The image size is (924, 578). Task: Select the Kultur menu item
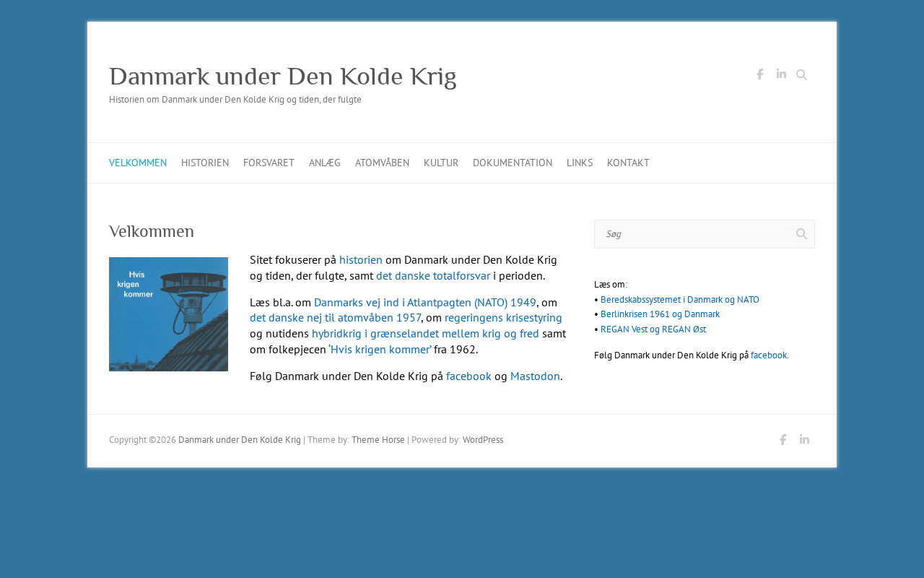click(441, 163)
